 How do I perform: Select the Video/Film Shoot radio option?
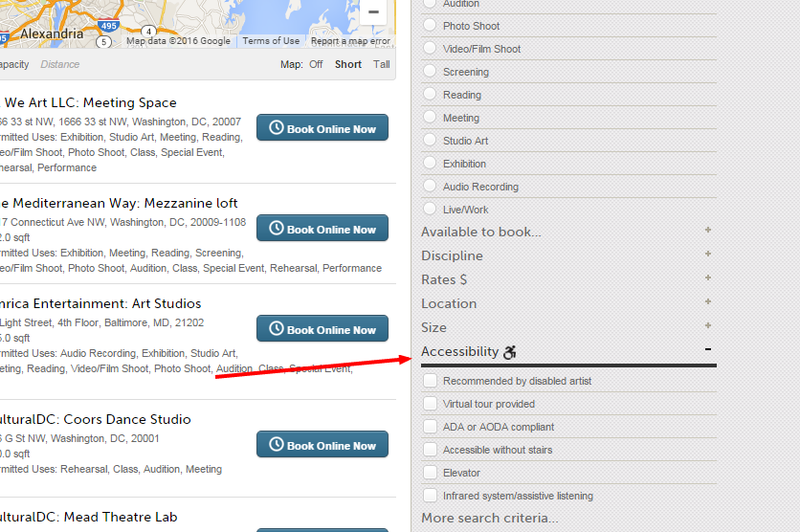(x=430, y=48)
